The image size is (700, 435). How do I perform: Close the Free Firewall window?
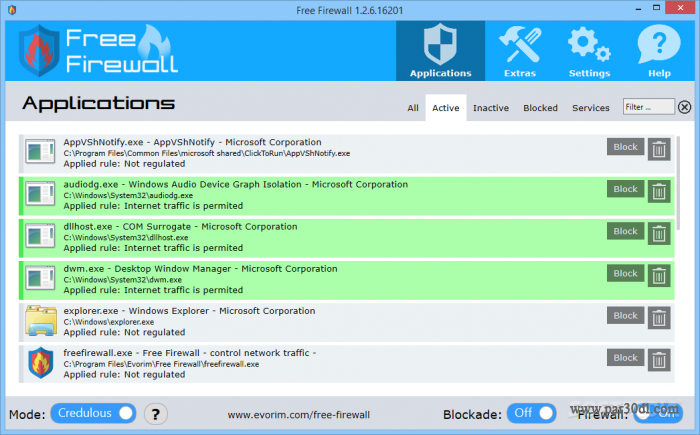click(680, 8)
